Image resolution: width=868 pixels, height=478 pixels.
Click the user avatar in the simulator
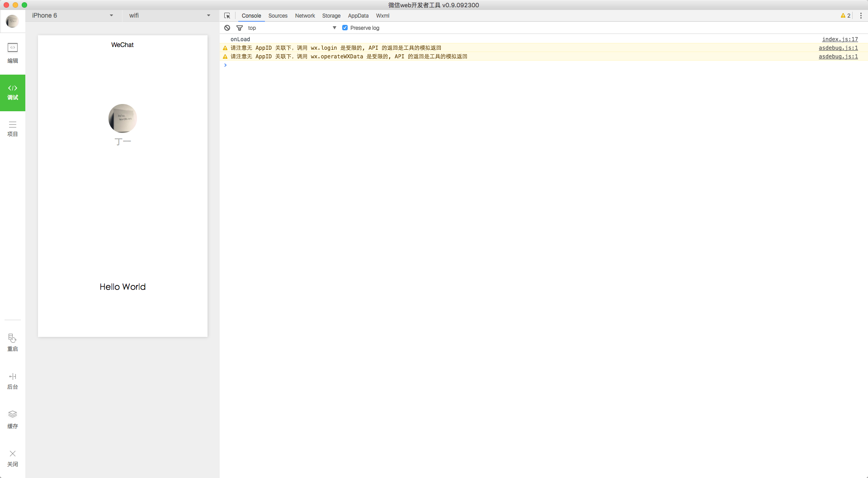point(123,118)
